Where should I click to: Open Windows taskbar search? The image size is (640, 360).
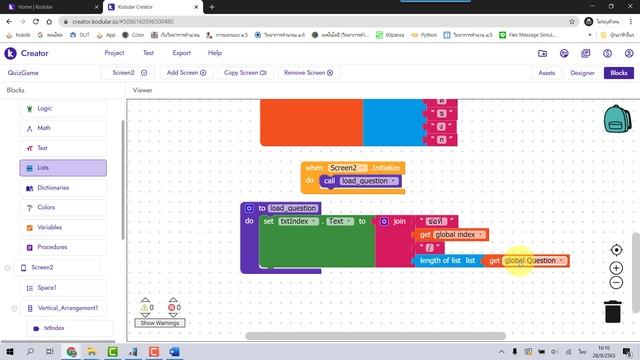coord(30,351)
